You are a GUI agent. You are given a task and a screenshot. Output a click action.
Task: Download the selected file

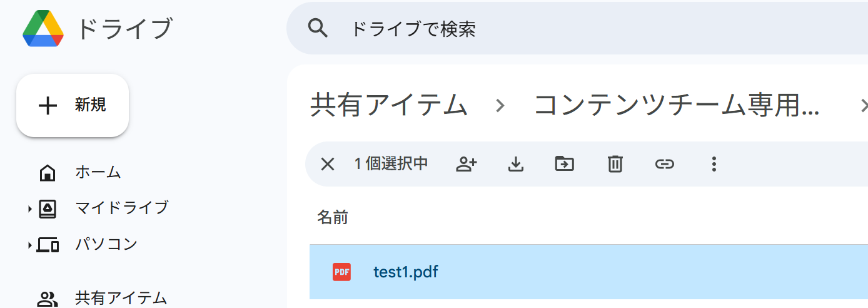click(x=515, y=164)
